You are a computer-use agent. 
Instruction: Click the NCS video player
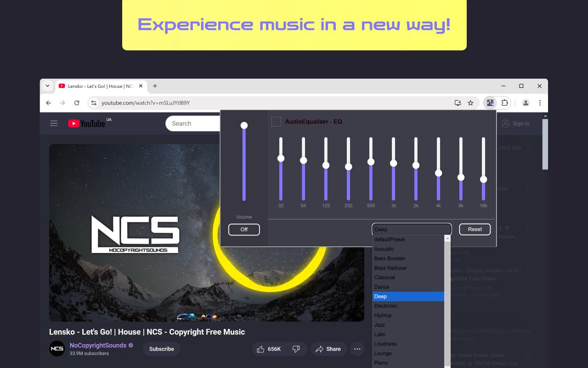point(207,233)
